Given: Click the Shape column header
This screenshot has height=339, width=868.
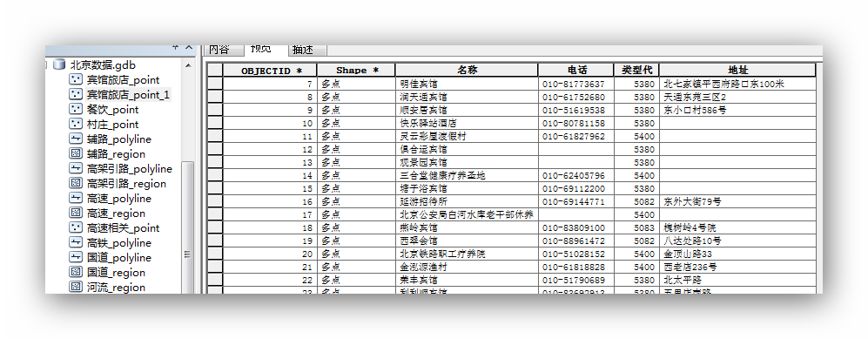Looking at the screenshot, I should click(356, 71).
